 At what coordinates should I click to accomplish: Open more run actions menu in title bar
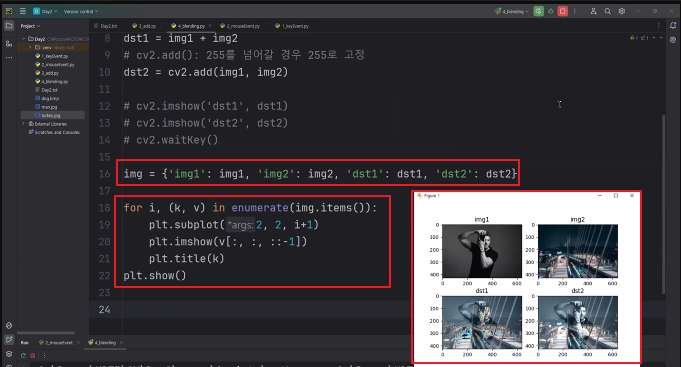575,11
